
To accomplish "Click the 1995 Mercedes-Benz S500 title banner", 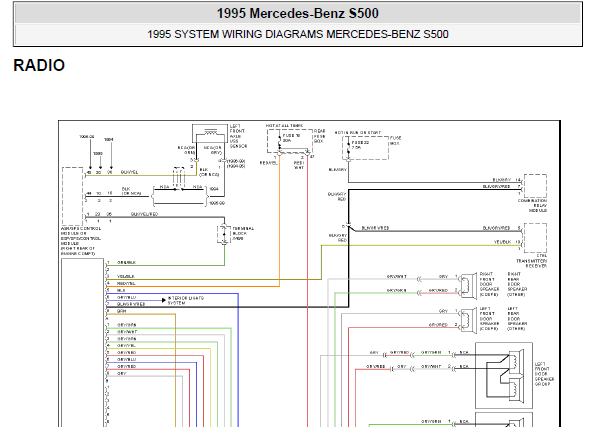I will [x=298, y=13].
